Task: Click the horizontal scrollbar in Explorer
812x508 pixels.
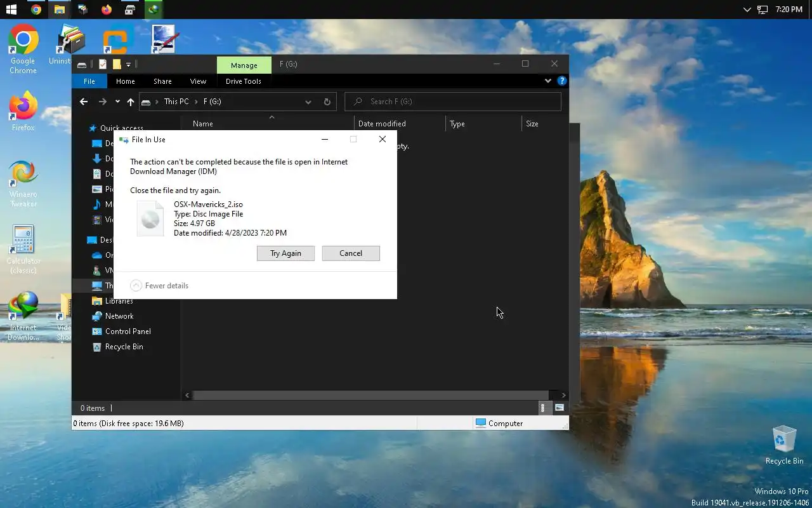Action: point(370,395)
